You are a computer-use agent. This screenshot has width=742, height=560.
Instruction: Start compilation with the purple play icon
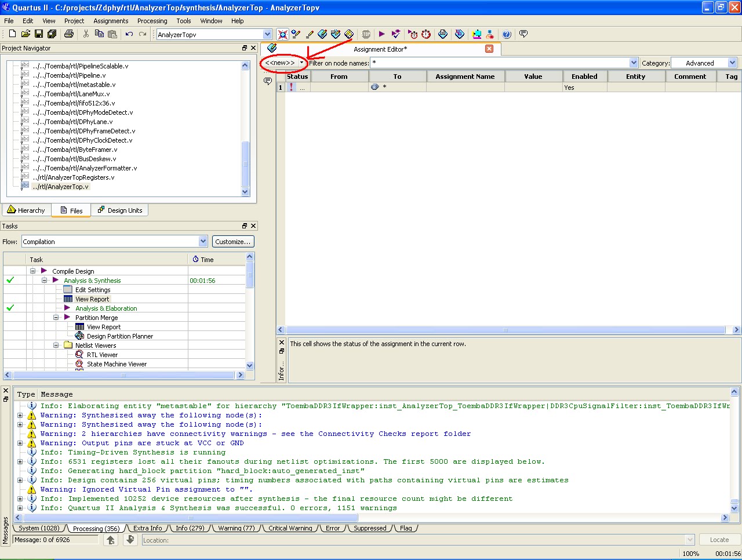381,35
